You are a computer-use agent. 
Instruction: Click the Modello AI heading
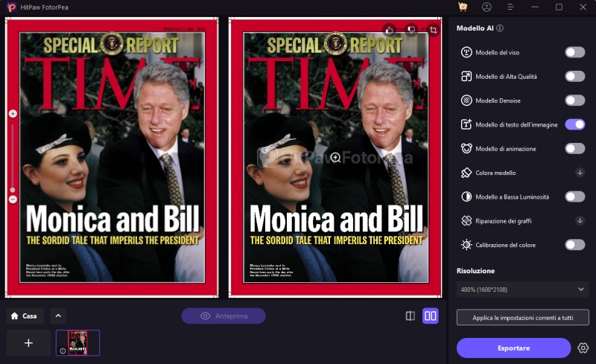[475, 28]
